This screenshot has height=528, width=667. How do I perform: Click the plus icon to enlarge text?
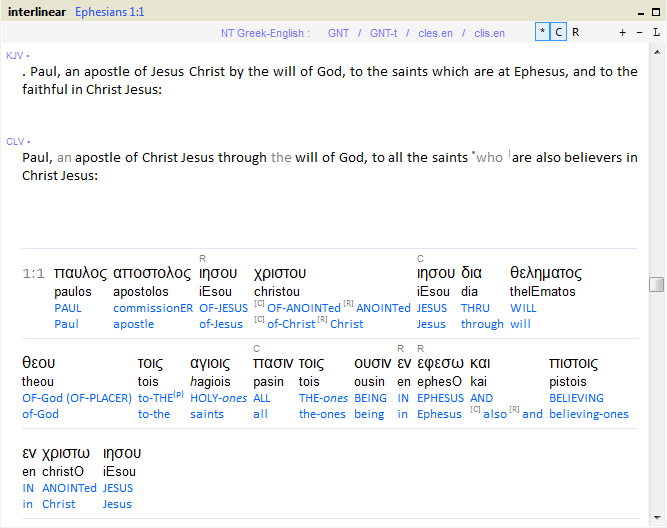(623, 33)
